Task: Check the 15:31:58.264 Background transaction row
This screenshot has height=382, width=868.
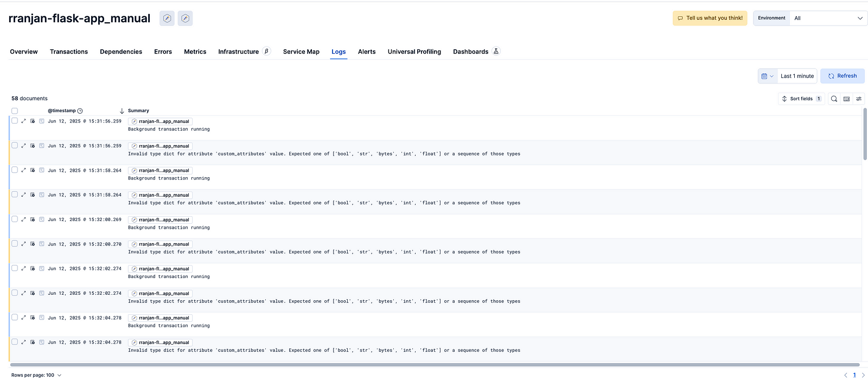Action: [x=15, y=170]
